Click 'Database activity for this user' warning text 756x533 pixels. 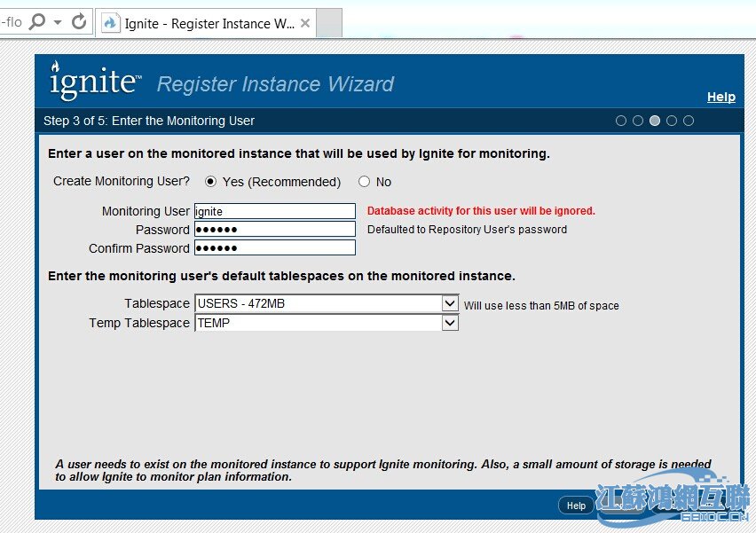pos(481,210)
